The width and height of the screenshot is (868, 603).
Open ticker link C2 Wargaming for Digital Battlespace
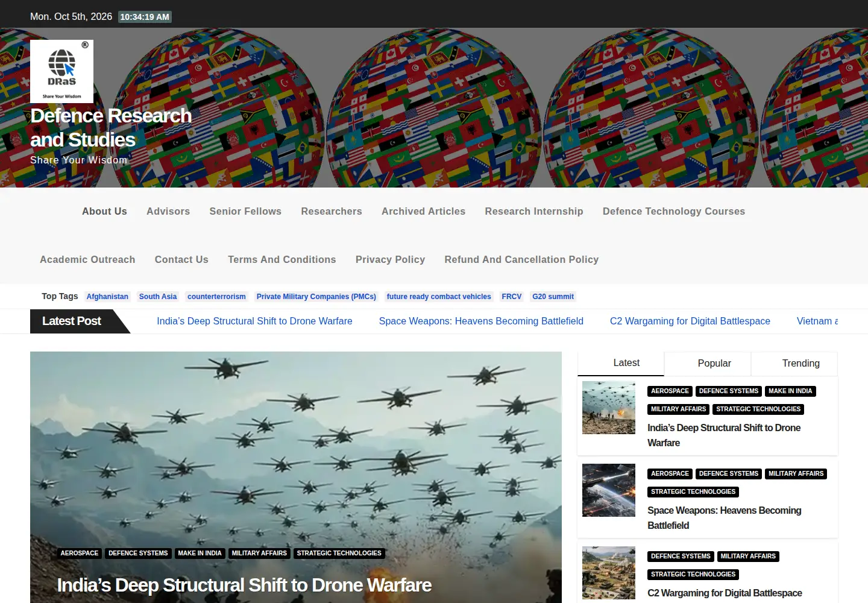[x=690, y=321]
